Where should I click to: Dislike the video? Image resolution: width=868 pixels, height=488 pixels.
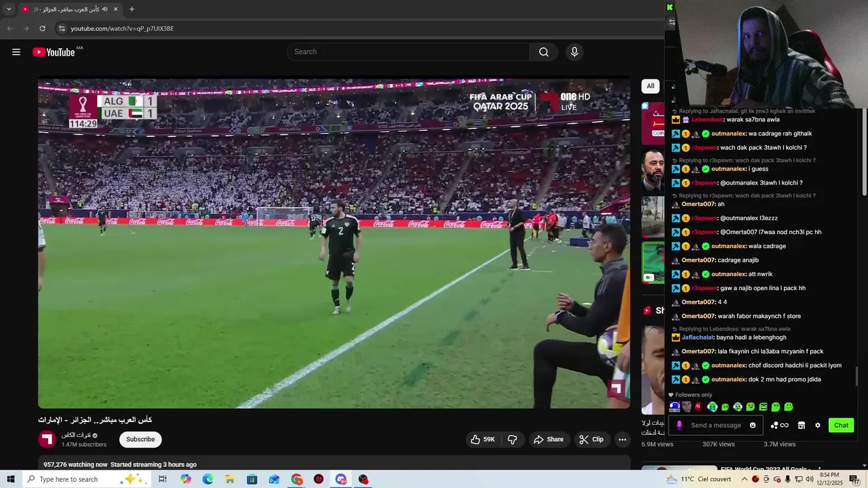(513, 439)
